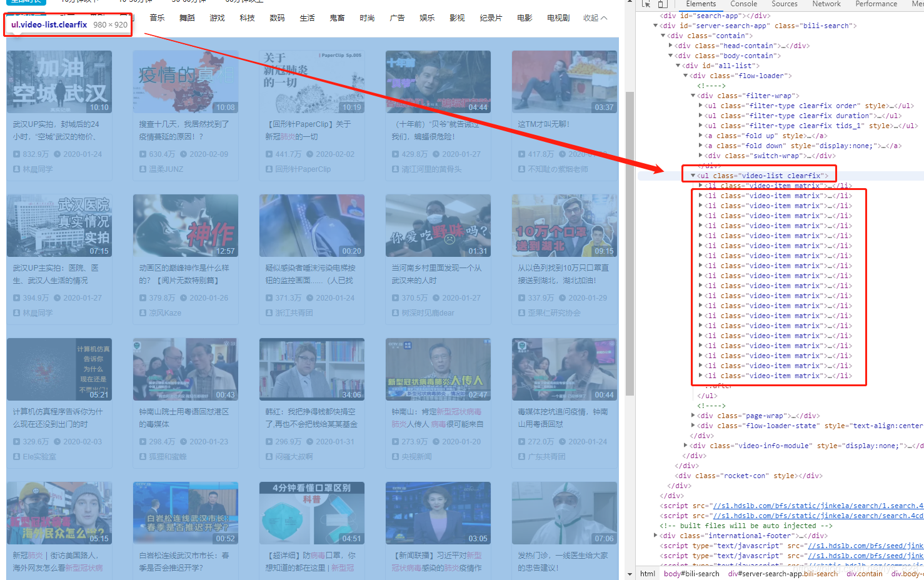This screenshot has height=580, width=924.
Task: Select the 电视剧 category filter
Action: pyautogui.click(x=558, y=18)
